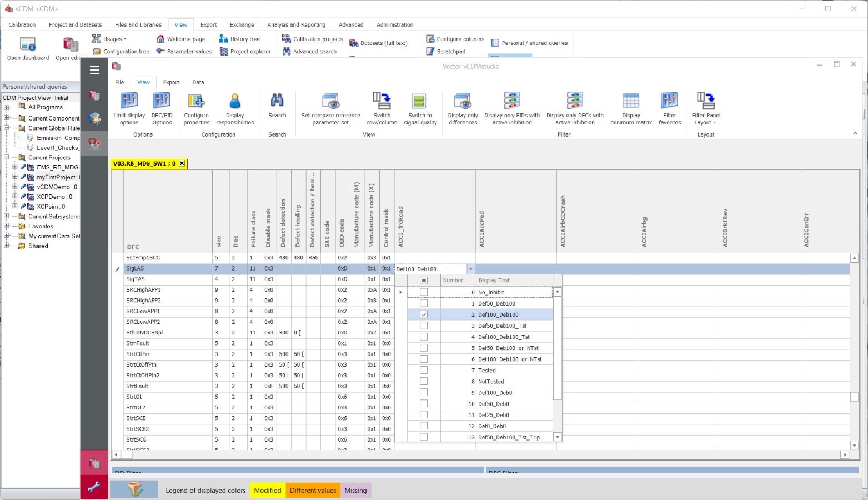Click the Search binoculars icon

coord(277,101)
